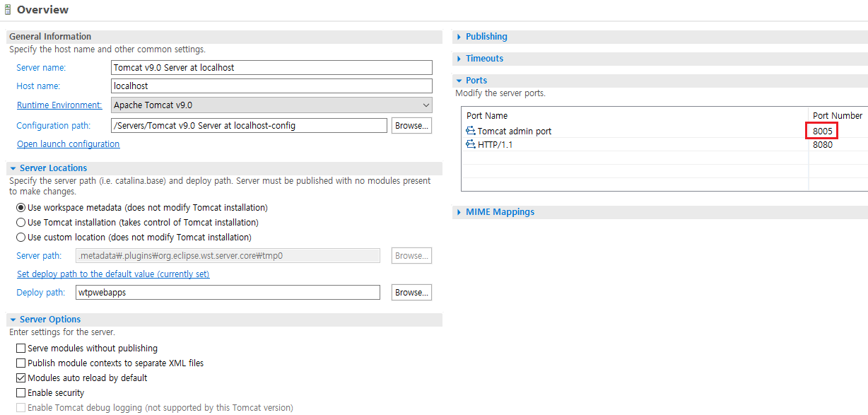Screen dimensions: 868x415
Task: Click the Tomcat admin port row icon
Action: point(471,131)
